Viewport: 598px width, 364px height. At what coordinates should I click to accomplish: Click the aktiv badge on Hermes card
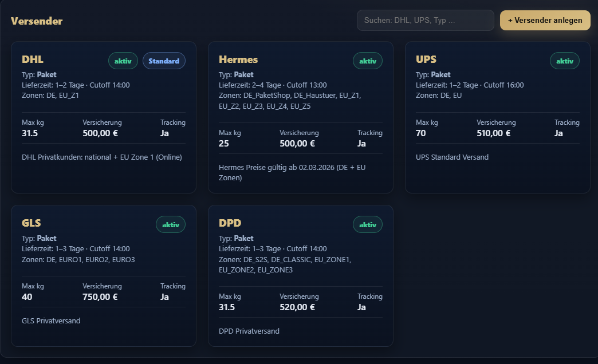pos(368,61)
